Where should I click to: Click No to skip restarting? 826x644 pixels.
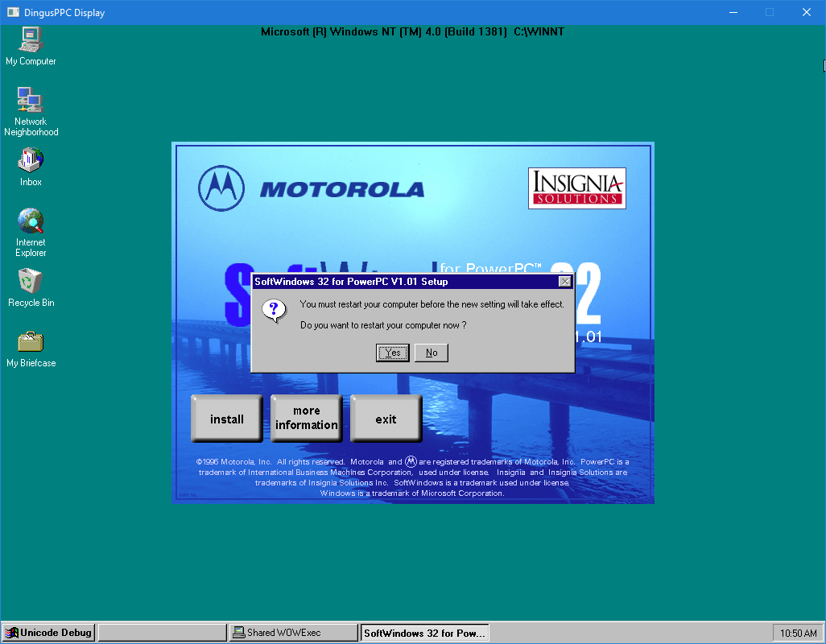pyautogui.click(x=432, y=353)
